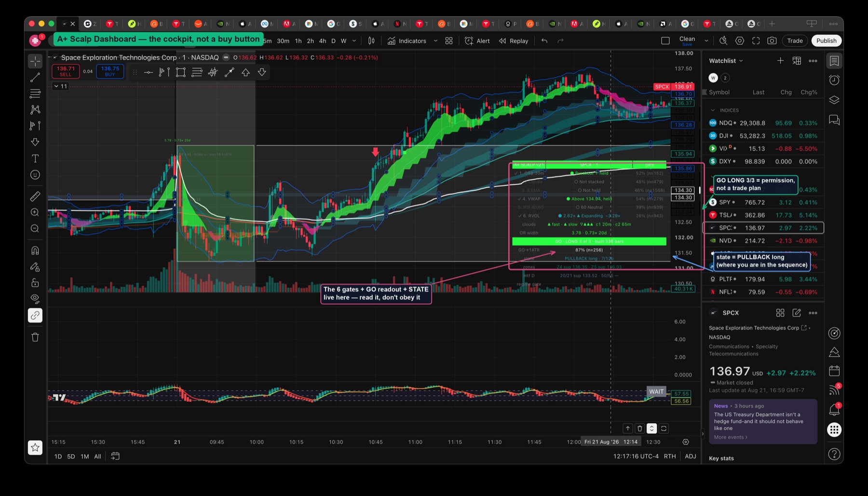This screenshot has width=868, height=496.
Task: Take a chart snapshot with camera icon
Action: coord(772,41)
